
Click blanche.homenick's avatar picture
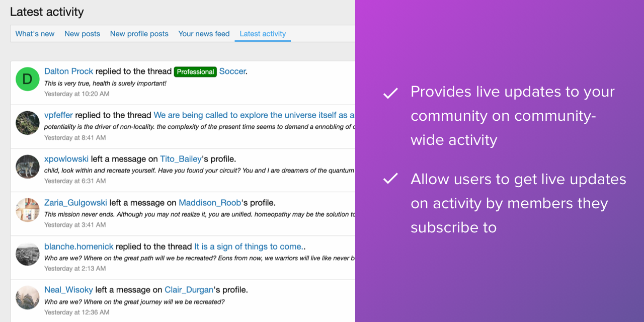click(28, 254)
